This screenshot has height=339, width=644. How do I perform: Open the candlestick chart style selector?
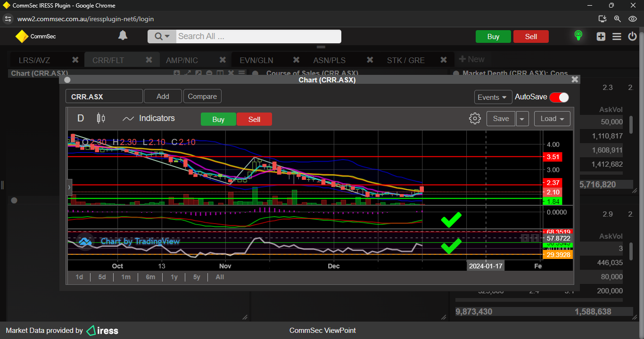[x=101, y=118]
